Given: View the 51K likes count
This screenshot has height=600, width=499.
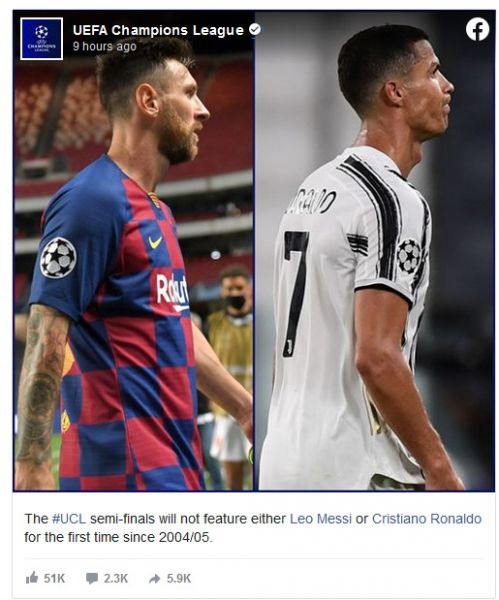Looking at the screenshot, I should [x=54, y=578].
